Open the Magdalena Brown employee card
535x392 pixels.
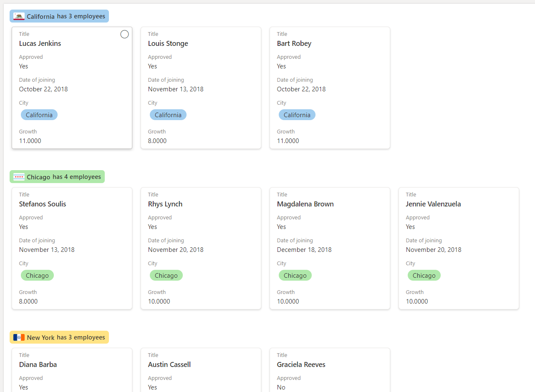[x=330, y=248]
